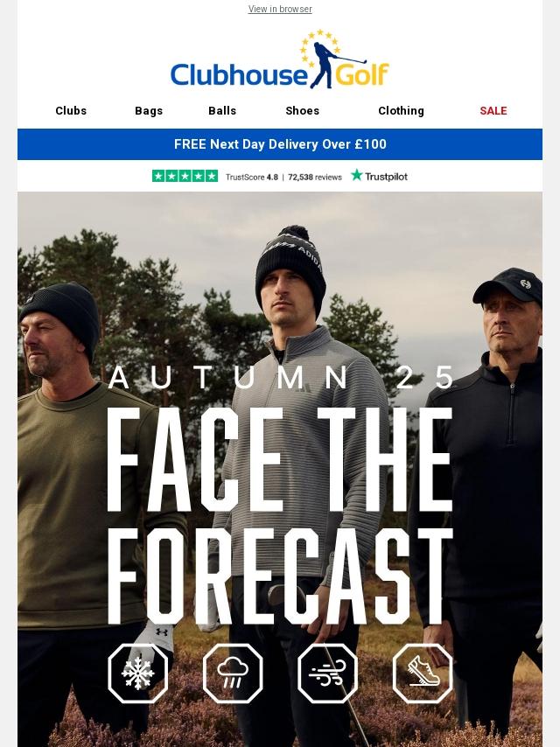Click the Trustpilot star logo
The image size is (560, 747).
click(x=380, y=176)
